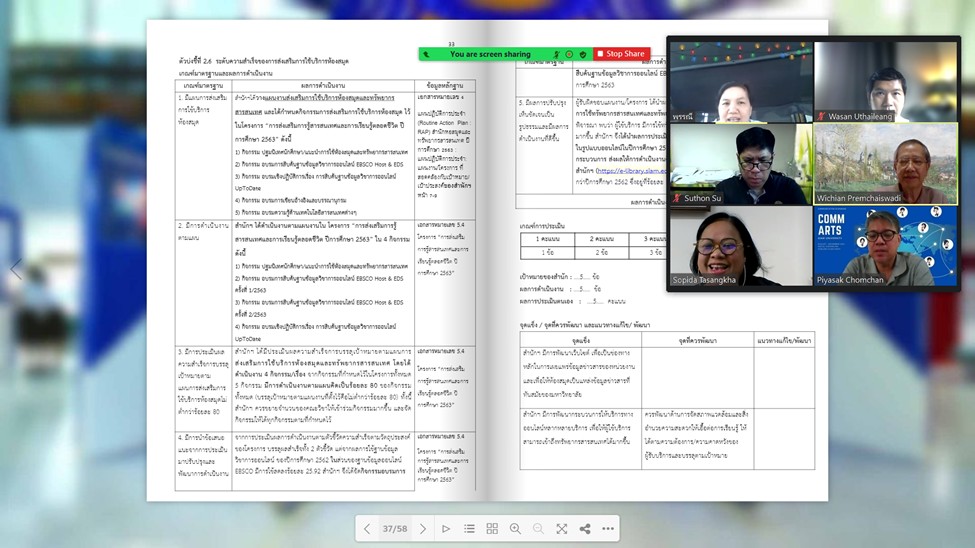Click the connection icon left of sharing text
The height and width of the screenshot is (548, 975).
point(426,54)
